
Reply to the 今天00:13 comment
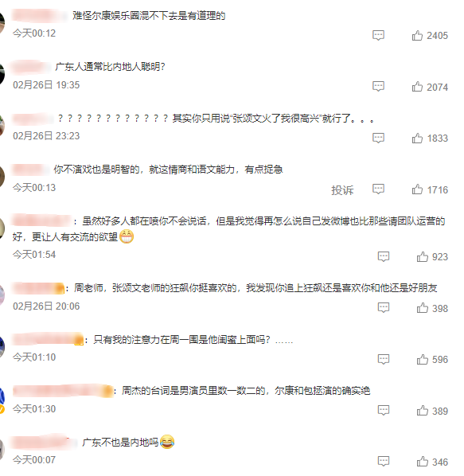click(378, 189)
